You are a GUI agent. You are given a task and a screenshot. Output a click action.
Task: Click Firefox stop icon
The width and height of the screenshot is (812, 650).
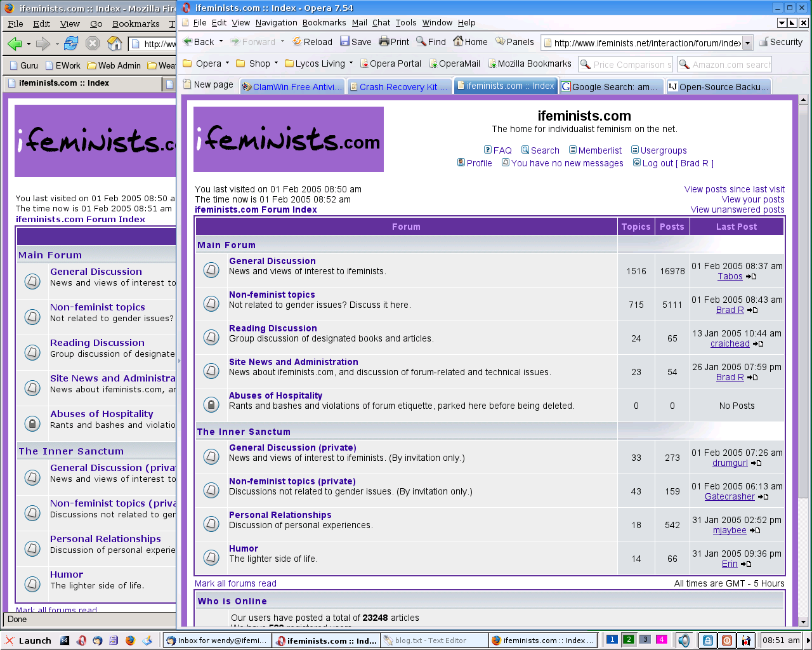coord(93,44)
